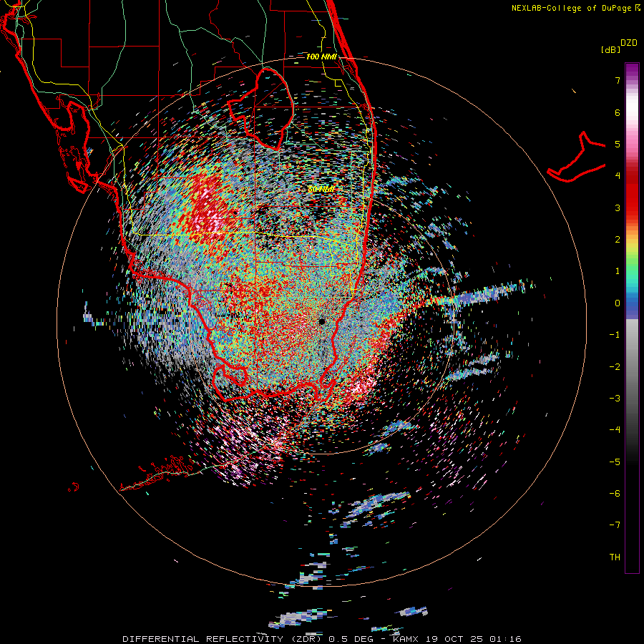644x644 pixels.
Task: Select the 6 value on the color scale
Action: (618, 112)
